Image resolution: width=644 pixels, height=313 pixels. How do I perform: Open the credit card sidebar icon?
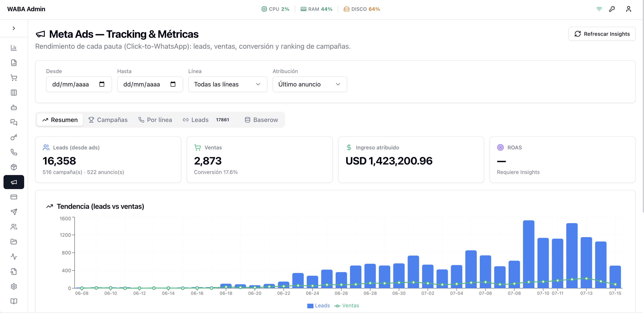tap(14, 197)
